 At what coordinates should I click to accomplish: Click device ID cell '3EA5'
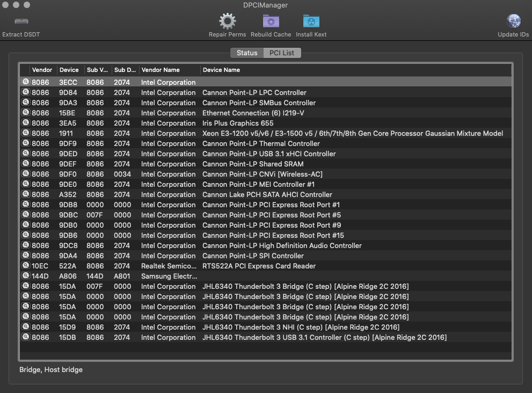(68, 123)
